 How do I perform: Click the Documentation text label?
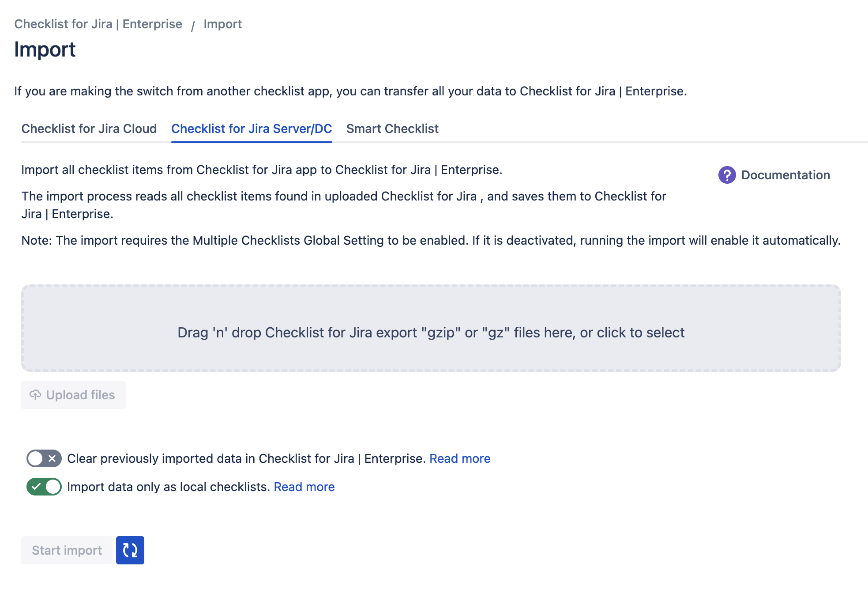pos(785,175)
